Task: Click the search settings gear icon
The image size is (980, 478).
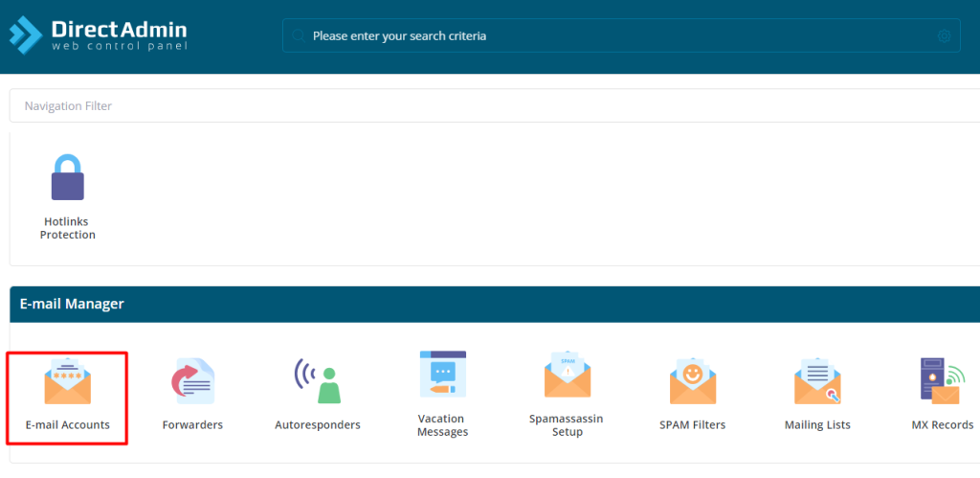Action: [x=944, y=36]
